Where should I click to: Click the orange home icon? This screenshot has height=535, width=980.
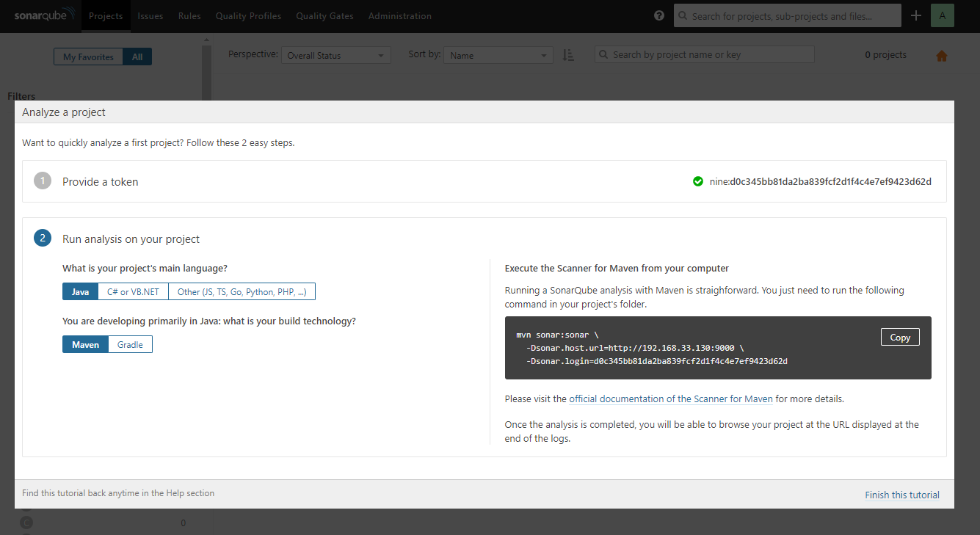point(942,56)
